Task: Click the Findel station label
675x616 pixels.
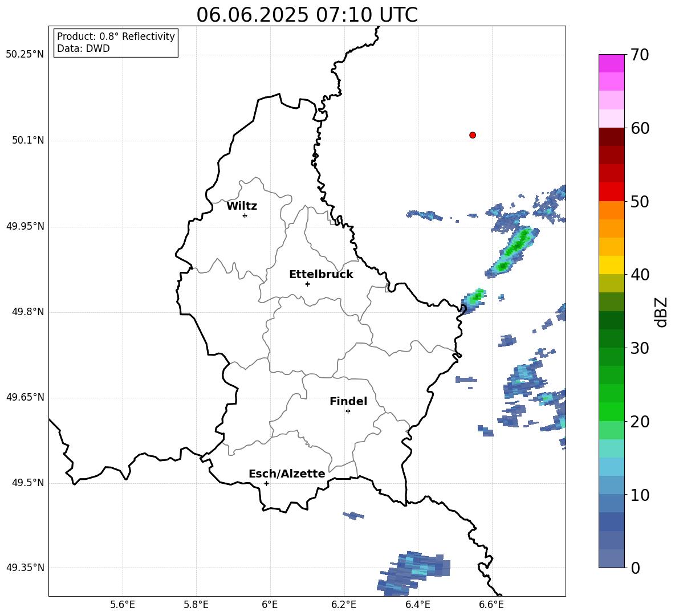Action: coord(348,401)
